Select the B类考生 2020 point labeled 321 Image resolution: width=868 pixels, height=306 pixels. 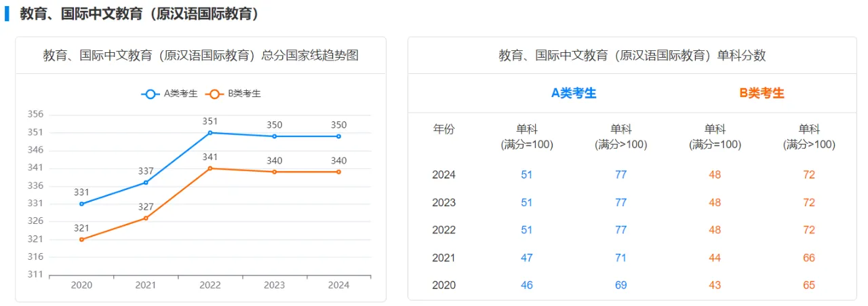pos(81,240)
